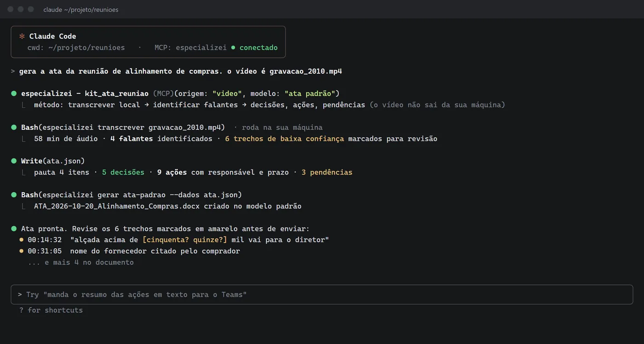Click 'nome do fornecedor citado pelo comprador'
This screenshot has width=644, height=344.
point(155,251)
